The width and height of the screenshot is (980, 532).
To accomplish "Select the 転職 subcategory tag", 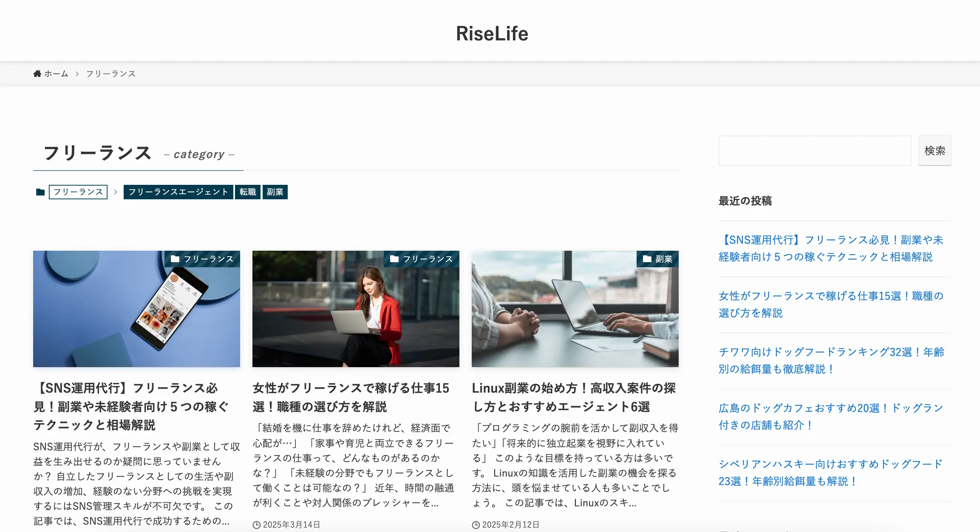I will point(248,192).
